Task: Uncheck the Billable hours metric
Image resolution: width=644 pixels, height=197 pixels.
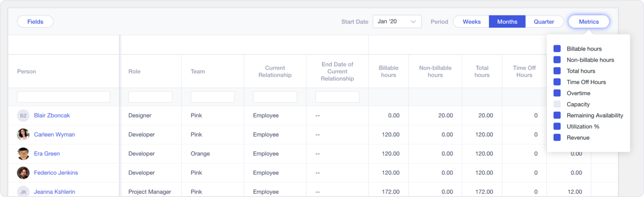Action: click(557, 49)
